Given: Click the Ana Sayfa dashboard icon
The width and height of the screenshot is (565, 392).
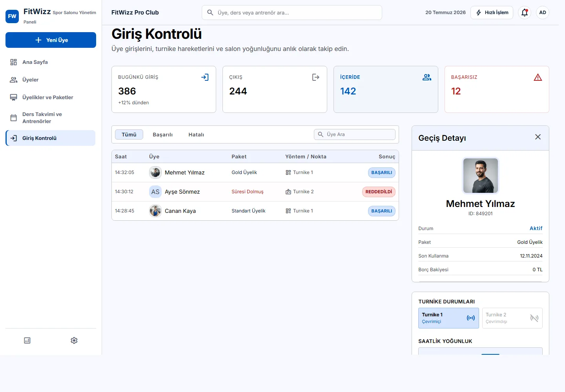Looking at the screenshot, I should [14, 62].
